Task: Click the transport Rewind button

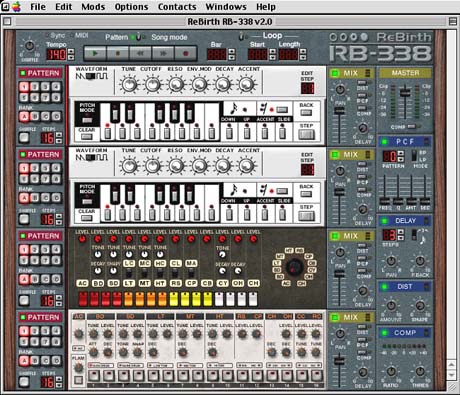Action: pyautogui.click(x=140, y=53)
